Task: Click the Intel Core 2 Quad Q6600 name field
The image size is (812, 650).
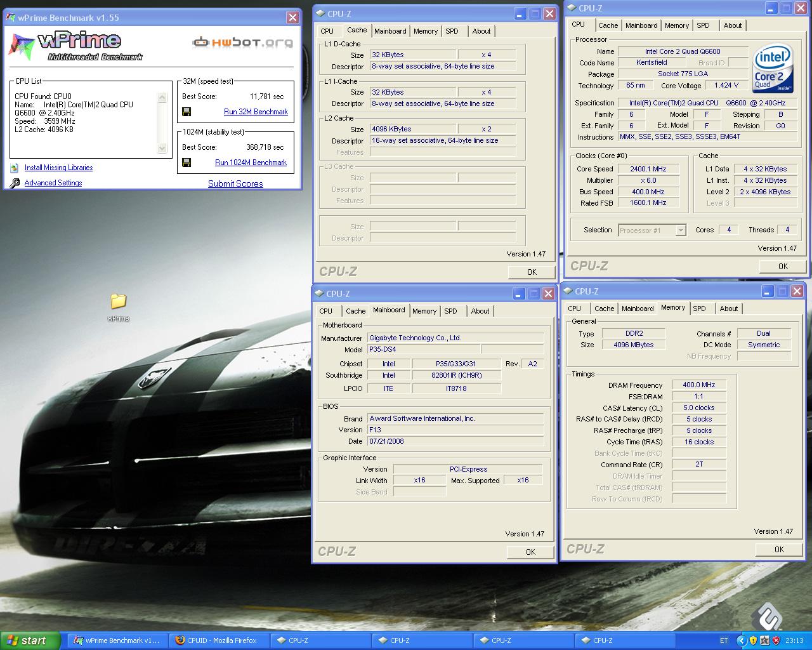Action: (x=683, y=51)
